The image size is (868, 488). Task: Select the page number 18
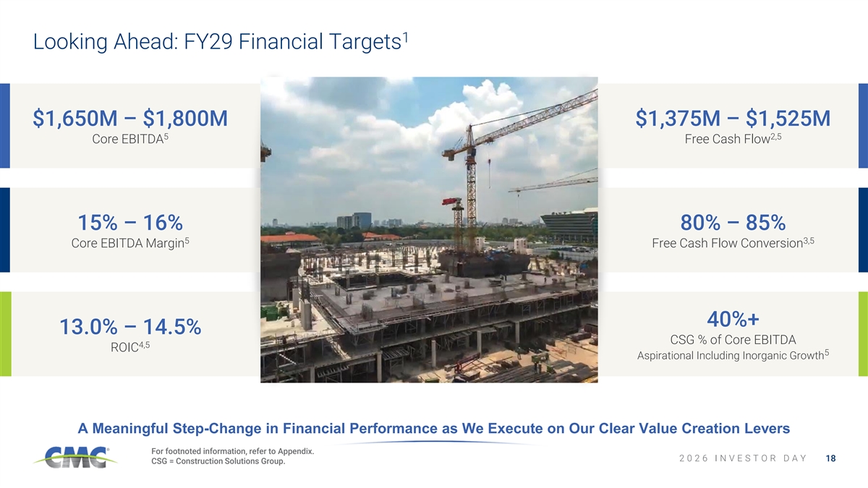[830, 458]
